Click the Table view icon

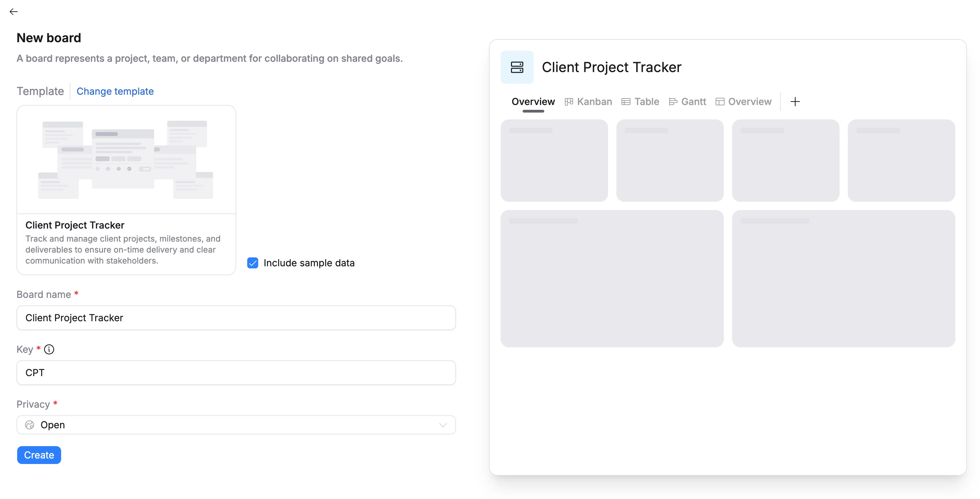click(x=626, y=102)
